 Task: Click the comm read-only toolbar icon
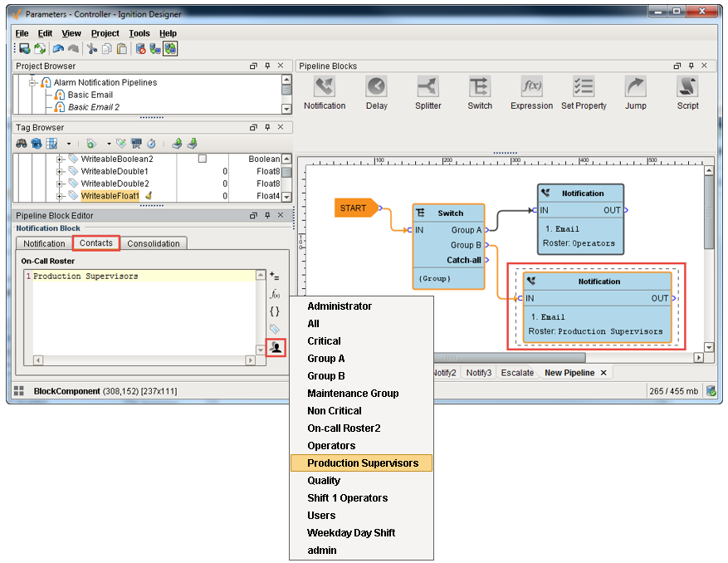coord(155,48)
